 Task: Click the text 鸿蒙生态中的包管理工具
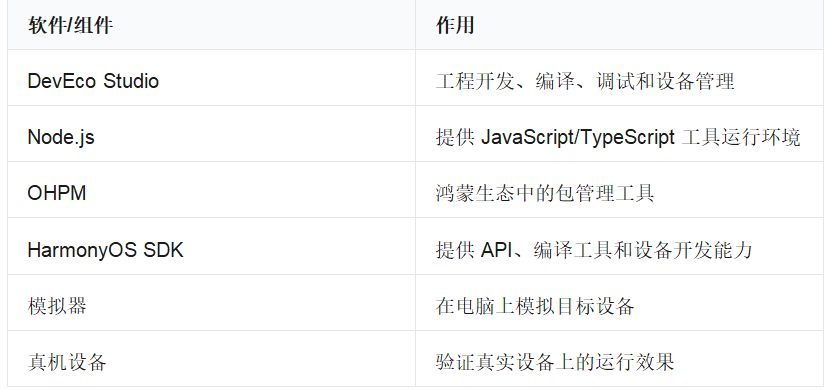click(x=545, y=193)
